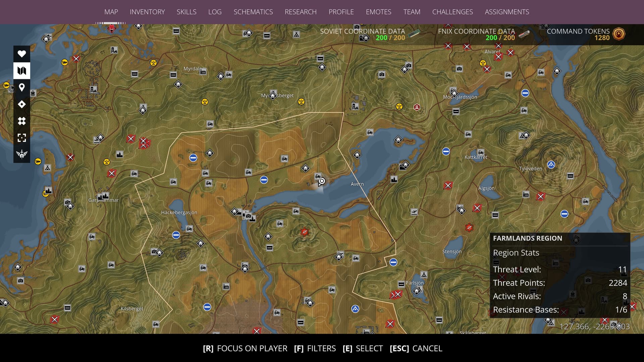Viewport: 644px width, 362px height.
Task: Click Resistance Bases value 1/6
Action: (x=621, y=310)
